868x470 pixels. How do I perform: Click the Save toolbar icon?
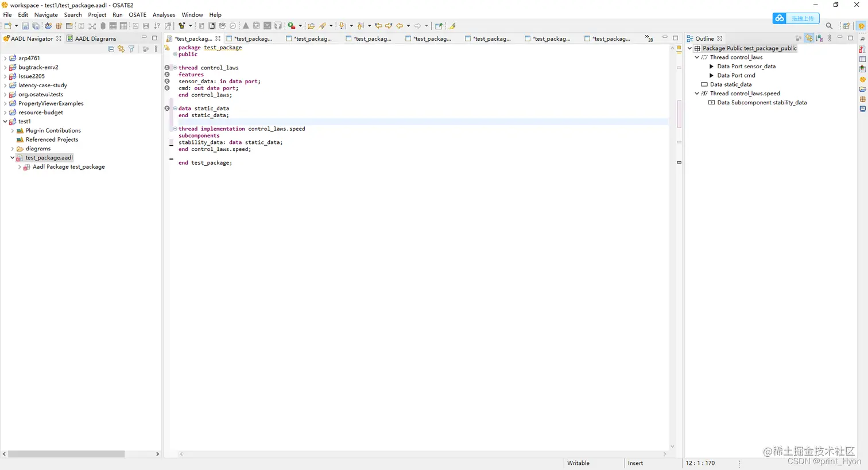click(x=25, y=26)
